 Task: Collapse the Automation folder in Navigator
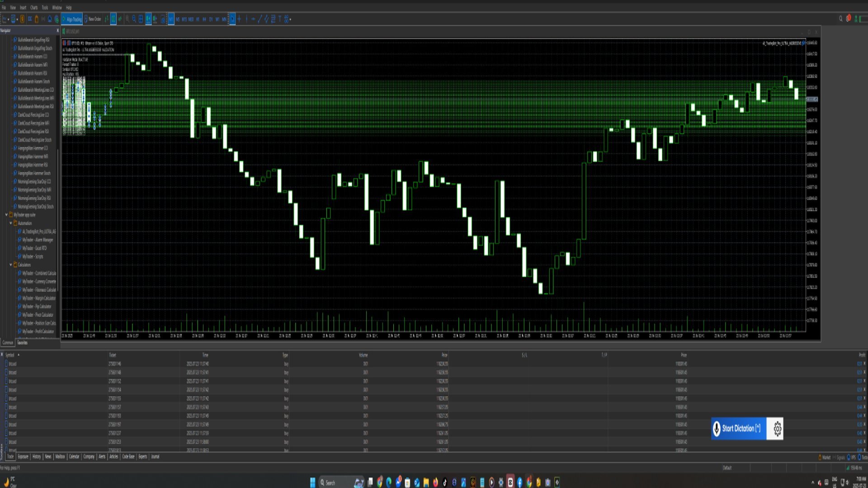click(x=11, y=223)
